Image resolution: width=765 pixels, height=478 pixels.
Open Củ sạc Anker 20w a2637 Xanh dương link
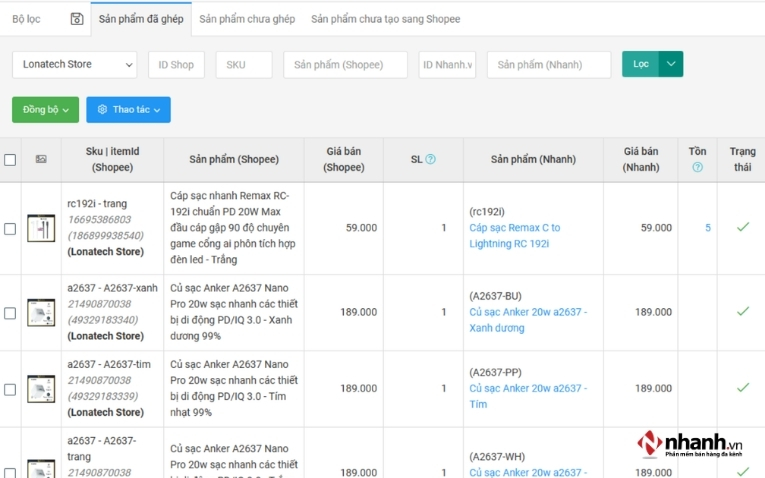click(x=528, y=320)
